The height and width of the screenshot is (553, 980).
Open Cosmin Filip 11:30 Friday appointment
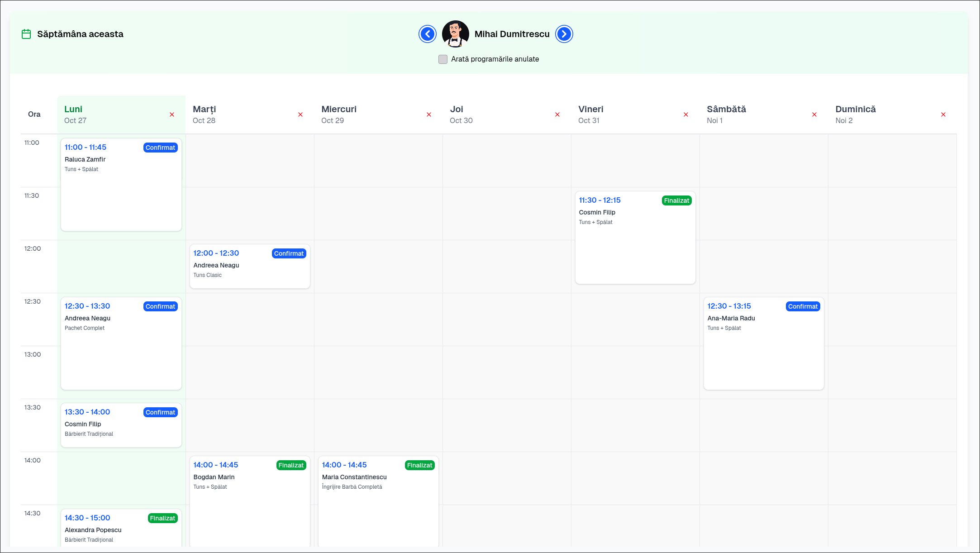[635, 238]
